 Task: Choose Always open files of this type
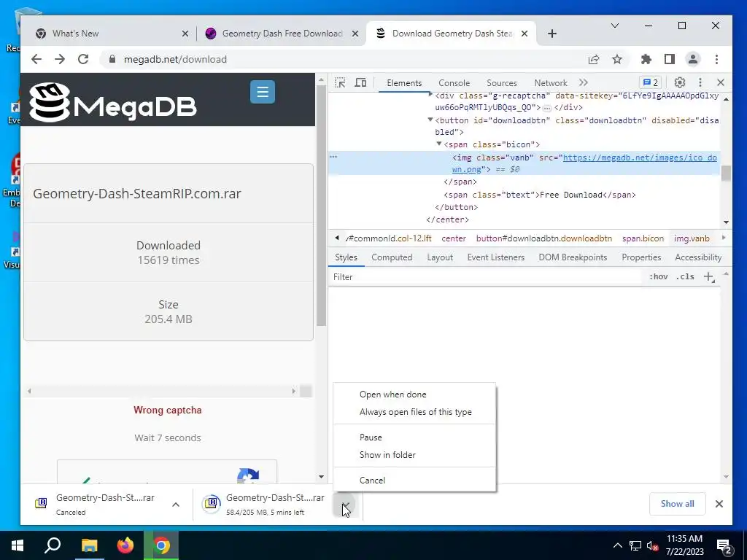coord(414,412)
